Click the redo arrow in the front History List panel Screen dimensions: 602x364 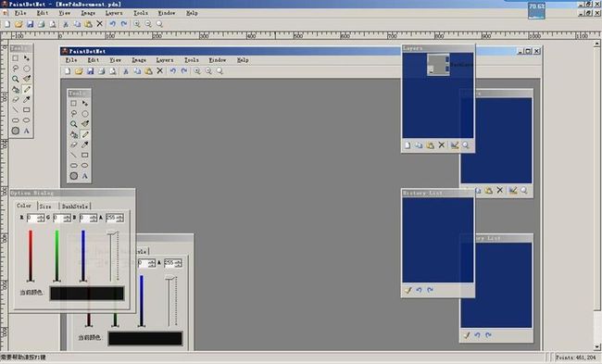pyautogui.click(x=430, y=290)
